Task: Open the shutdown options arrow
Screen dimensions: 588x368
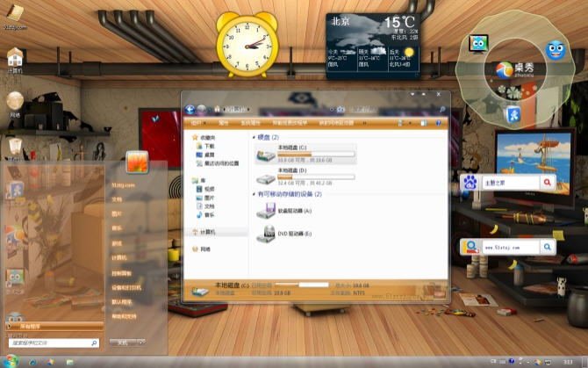Action: click(x=141, y=343)
